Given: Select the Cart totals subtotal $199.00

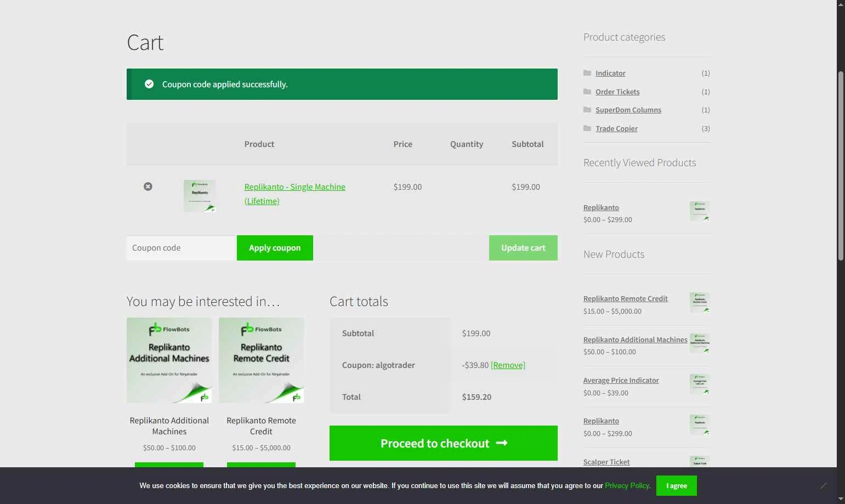Looking at the screenshot, I should click(476, 333).
